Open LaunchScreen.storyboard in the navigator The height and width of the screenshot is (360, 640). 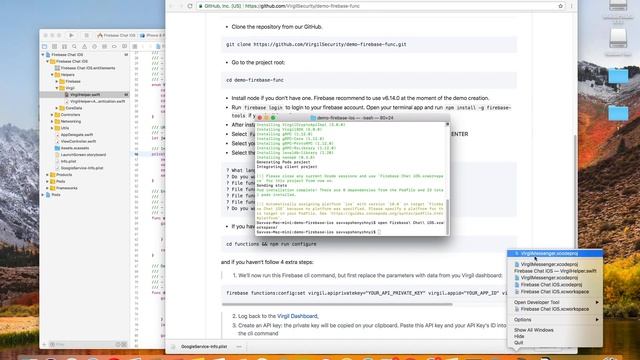click(x=83, y=155)
